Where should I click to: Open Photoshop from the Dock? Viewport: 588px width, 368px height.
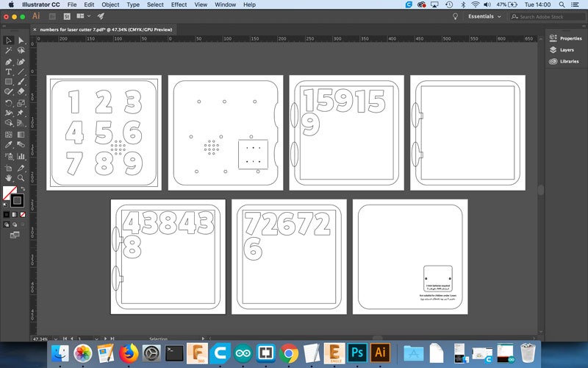(x=357, y=353)
